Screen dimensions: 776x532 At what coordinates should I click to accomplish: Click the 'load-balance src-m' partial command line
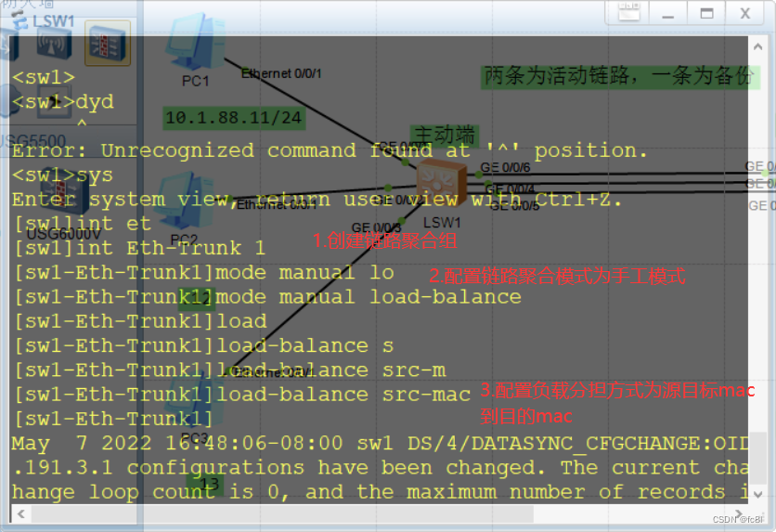click(x=229, y=370)
